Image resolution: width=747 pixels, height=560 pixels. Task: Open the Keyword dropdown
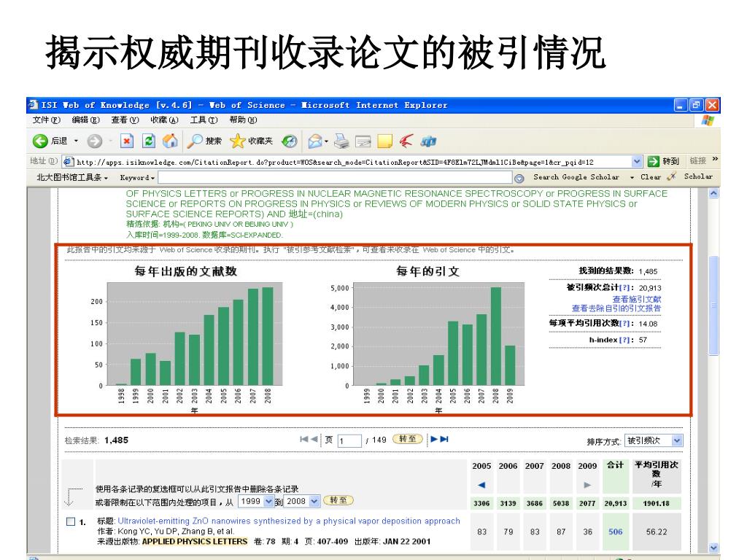pyautogui.click(x=137, y=178)
